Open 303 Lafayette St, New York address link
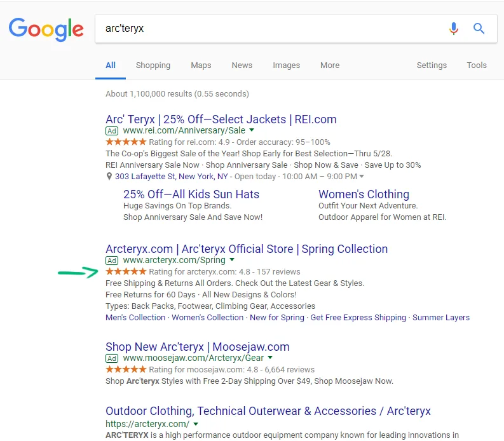This screenshot has height=441, width=504. (172, 177)
